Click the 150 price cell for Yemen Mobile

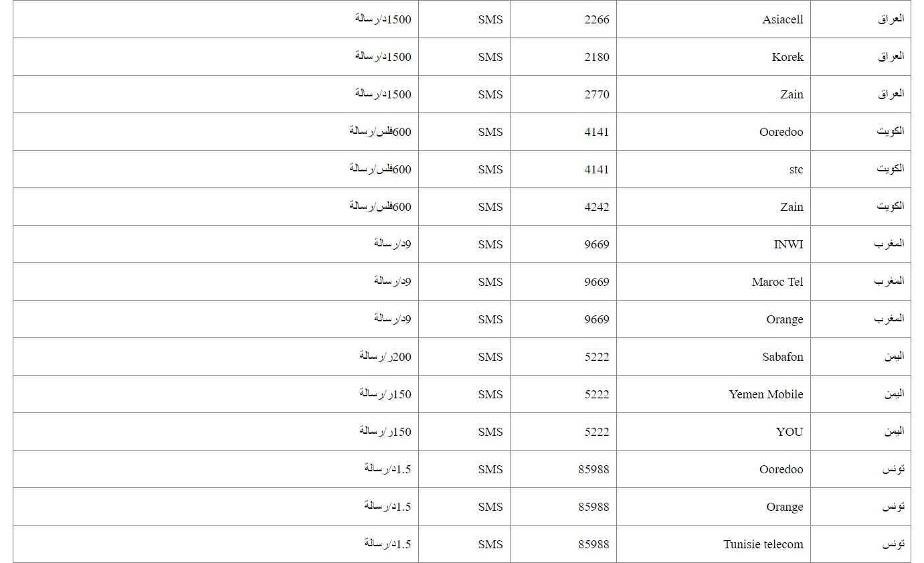(x=385, y=394)
